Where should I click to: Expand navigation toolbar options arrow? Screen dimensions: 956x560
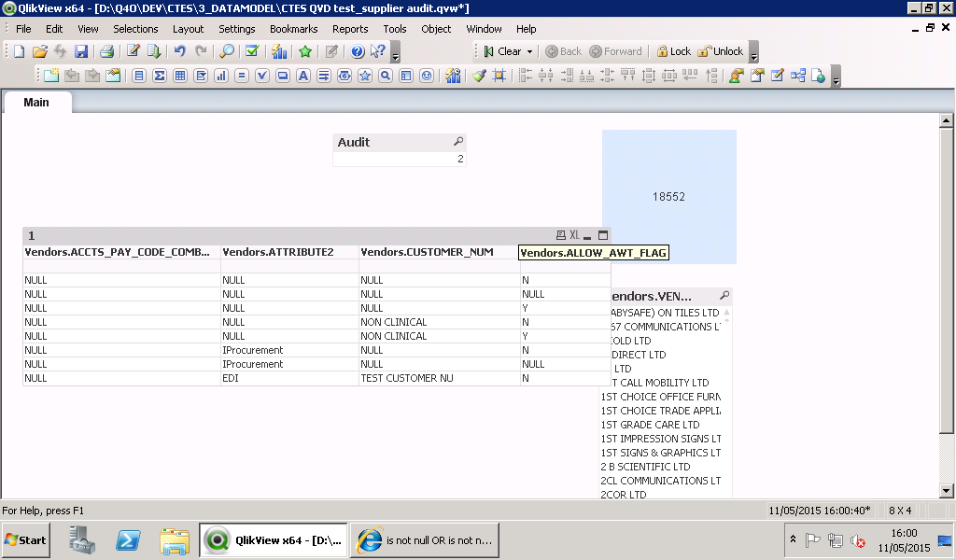[x=753, y=55]
